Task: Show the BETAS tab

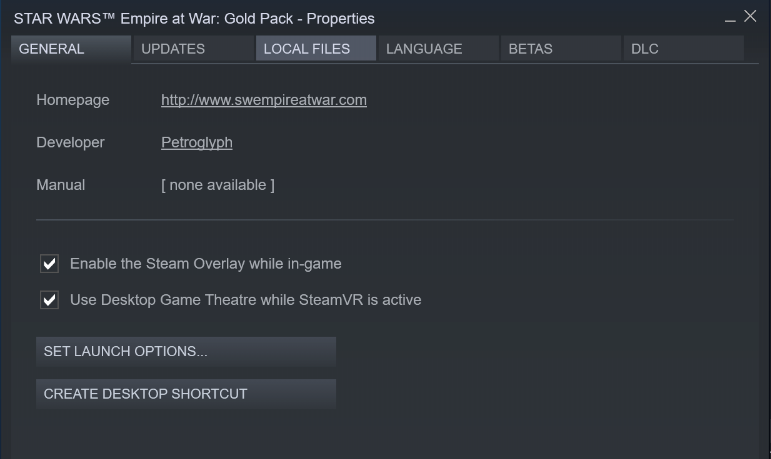Action: 530,49
